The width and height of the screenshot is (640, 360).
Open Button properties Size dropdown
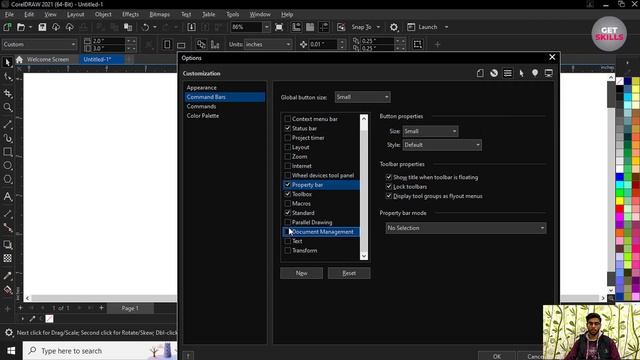(430, 131)
